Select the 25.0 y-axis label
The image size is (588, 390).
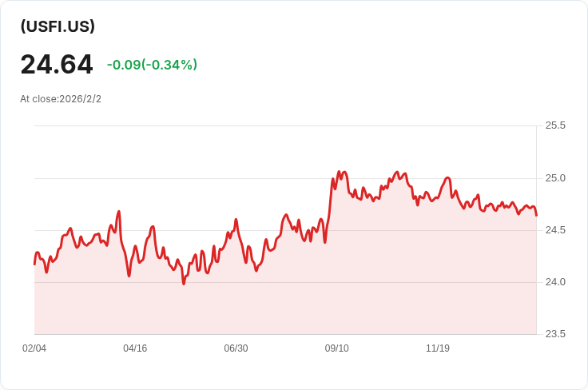tap(555, 177)
